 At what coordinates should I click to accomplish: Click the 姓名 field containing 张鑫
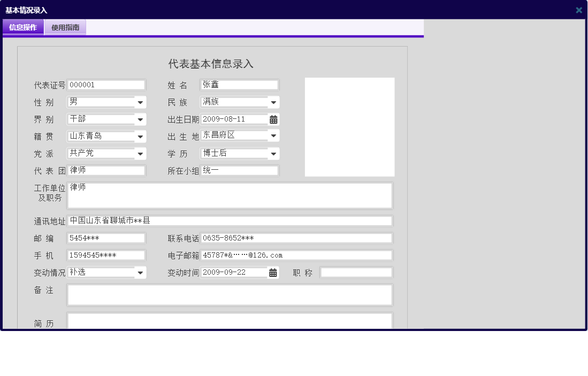tap(240, 85)
